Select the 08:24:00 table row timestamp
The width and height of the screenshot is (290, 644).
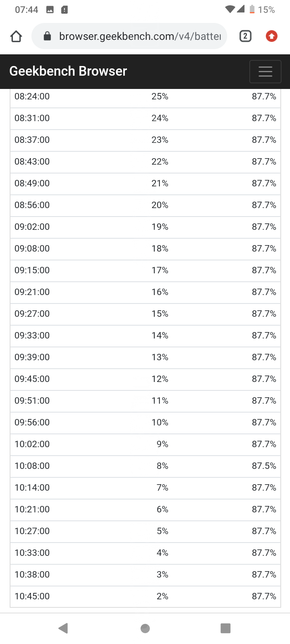coord(32,97)
